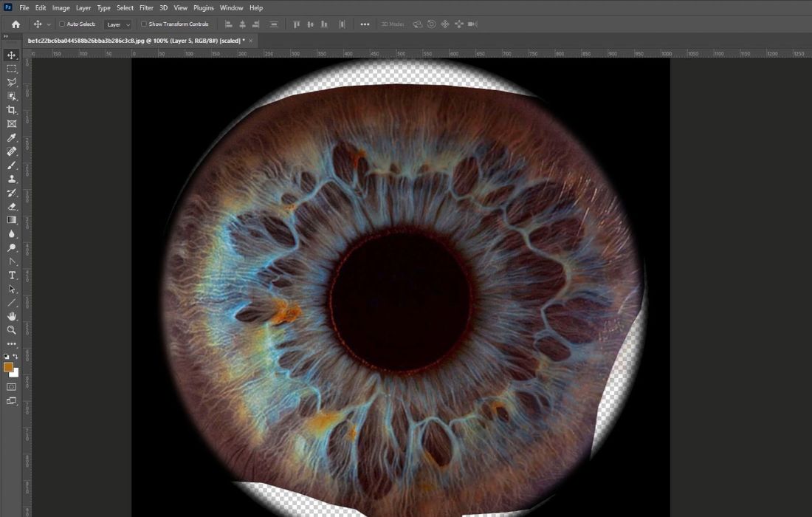Open the Layer selection dropdown in options bar
812x517 pixels.
(x=119, y=24)
